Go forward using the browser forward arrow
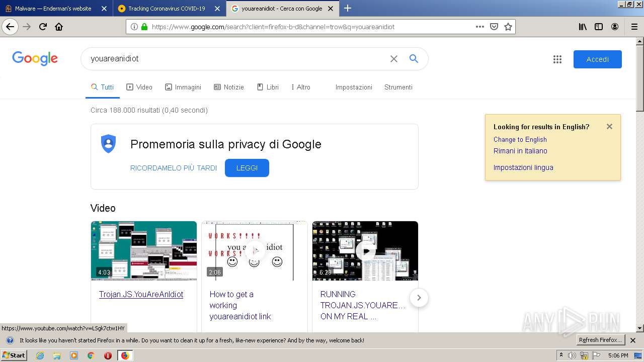This screenshot has width=644, height=362. tap(27, 27)
